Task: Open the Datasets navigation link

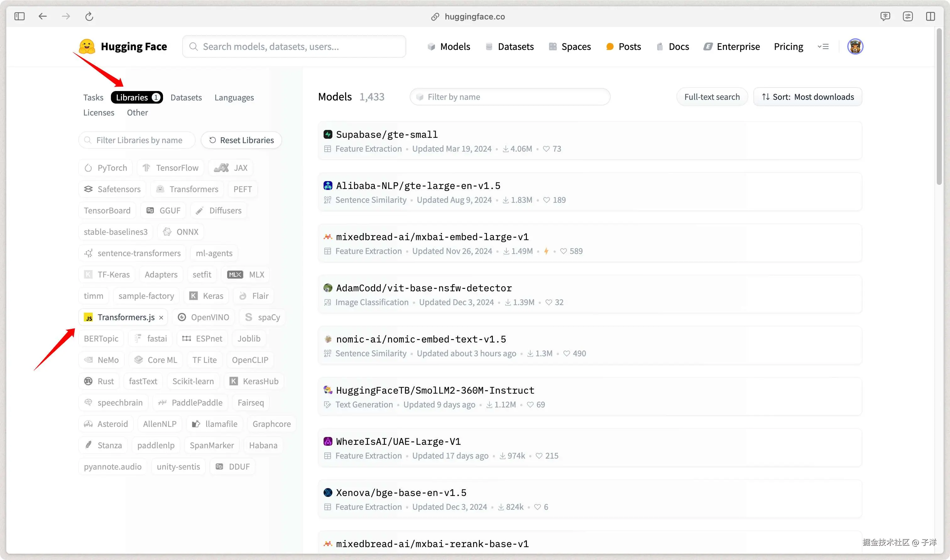Action: (x=510, y=46)
